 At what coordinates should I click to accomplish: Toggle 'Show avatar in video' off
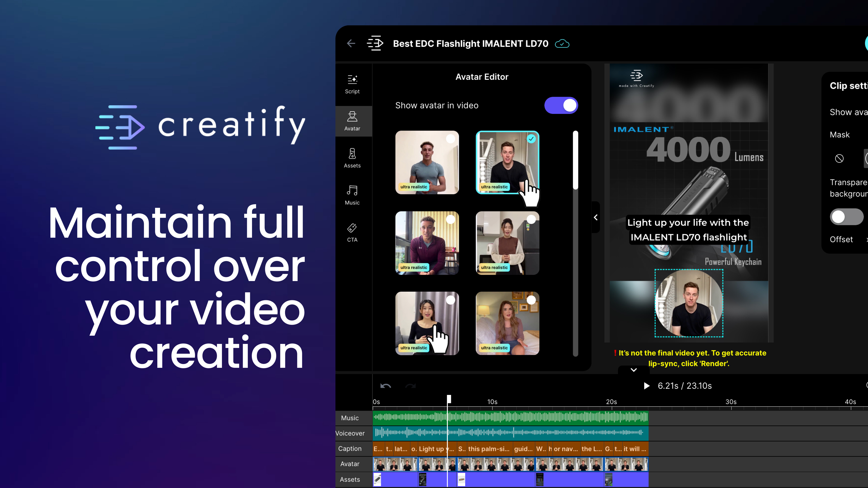(x=561, y=105)
